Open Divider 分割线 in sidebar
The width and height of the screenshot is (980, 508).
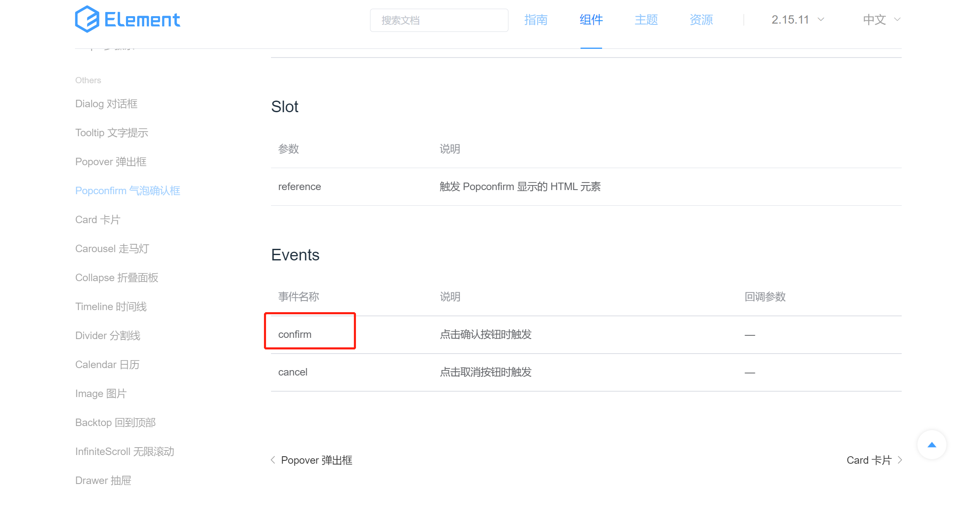click(x=108, y=336)
